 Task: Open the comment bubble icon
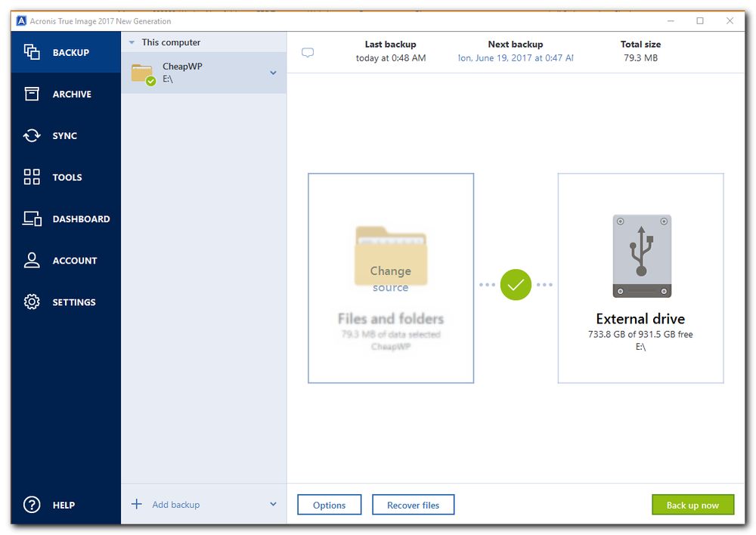click(308, 53)
